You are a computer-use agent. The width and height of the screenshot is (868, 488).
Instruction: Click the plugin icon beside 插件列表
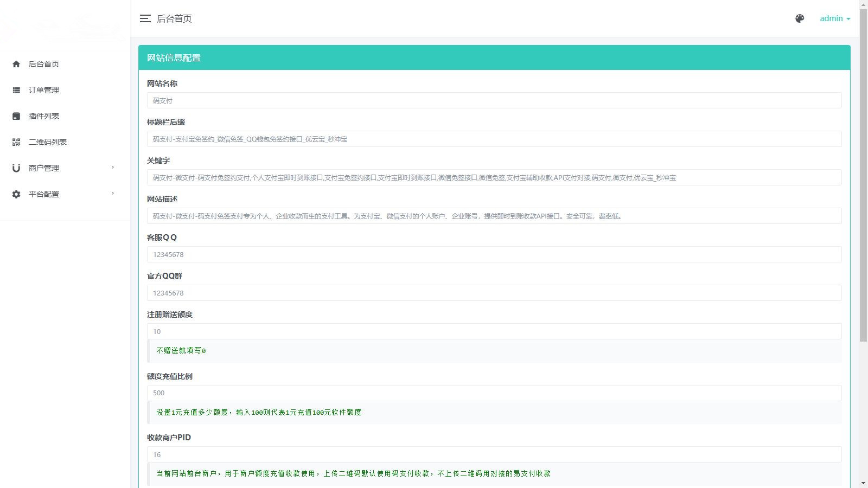16,116
